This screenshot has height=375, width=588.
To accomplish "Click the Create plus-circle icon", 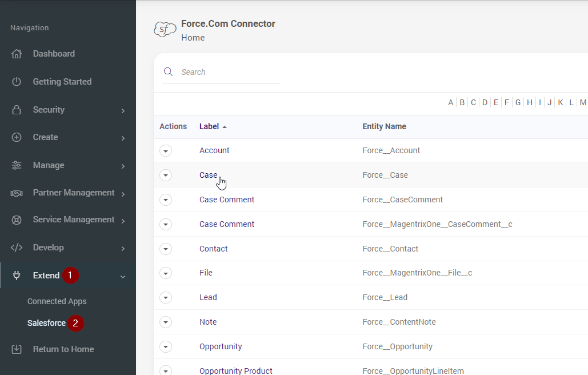I will (x=17, y=137).
